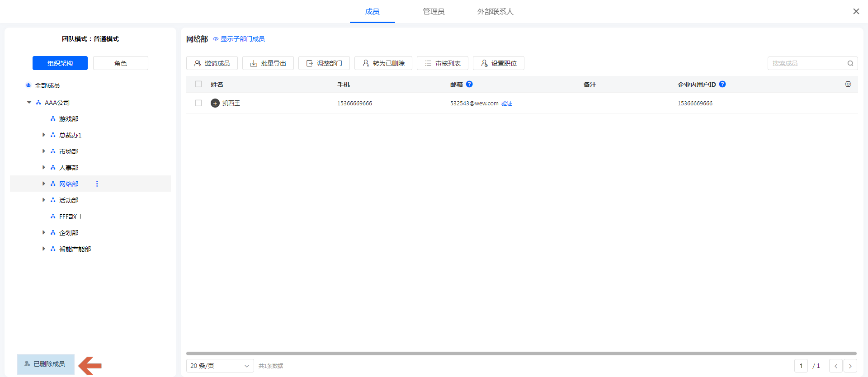
Task: Go to previous page arrow in pagination
Action: [x=835, y=366]
